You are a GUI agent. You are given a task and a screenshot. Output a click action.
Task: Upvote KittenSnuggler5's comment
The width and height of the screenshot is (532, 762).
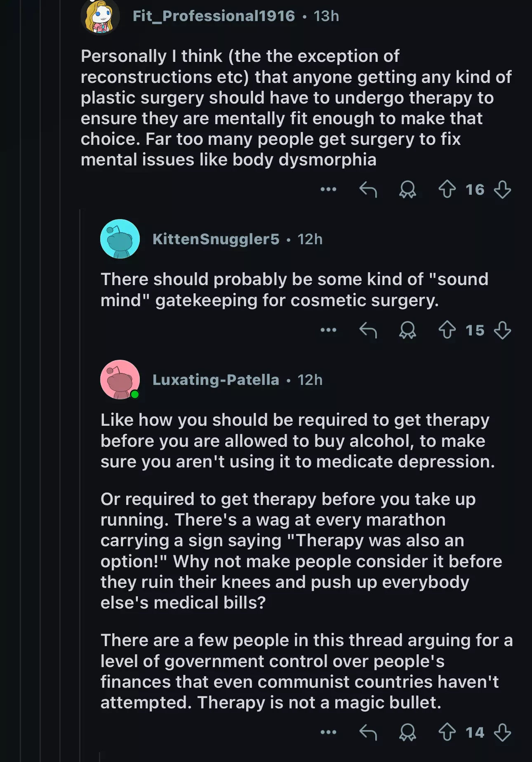click(447, 330)
